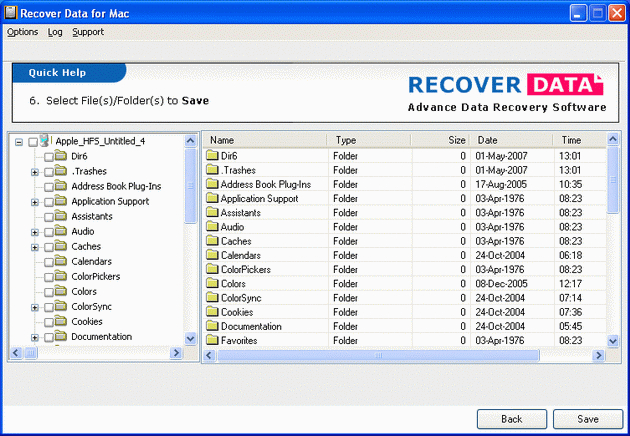This screenshot has width=630, height=436.
Task: Collapse the Apple_HFS_Untitled_4 root node
Action: click(x=19, y=142)
